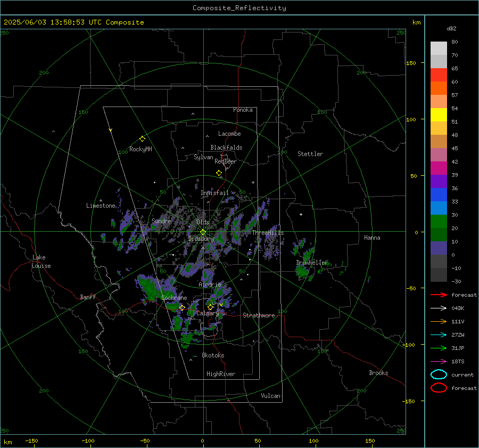This screenshot has height=448, width=479.
Task: Click the Sylvan label
Action: coord(203,157)
